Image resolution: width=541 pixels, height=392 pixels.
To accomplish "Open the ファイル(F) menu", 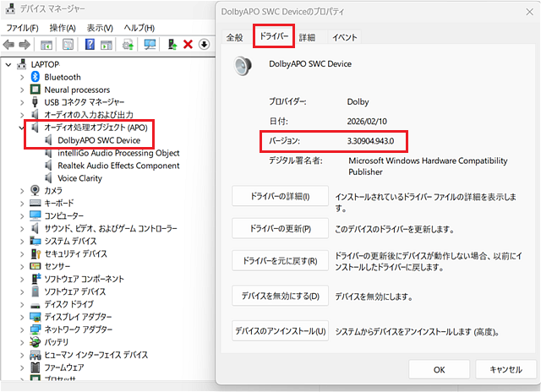I will (x=22, y=28).
